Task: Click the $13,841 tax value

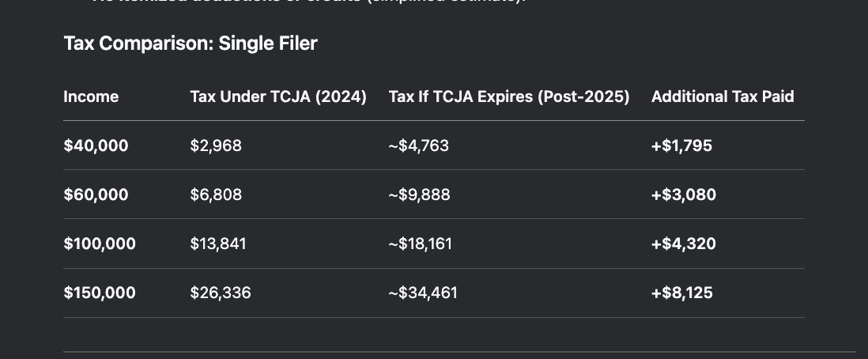Action: pos(218,244)
